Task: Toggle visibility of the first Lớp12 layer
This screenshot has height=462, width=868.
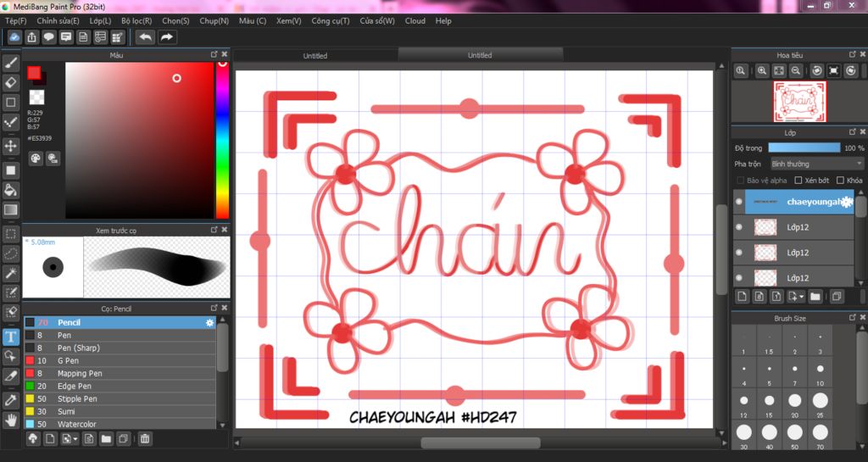Action: 739,227
